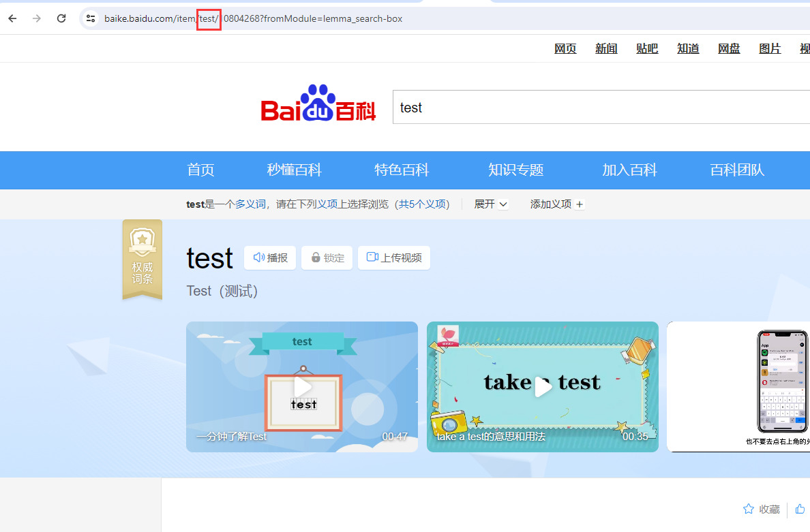Click the star icon beside 收藏
The width and height of the screenshot is (810, 532).
[749, 510]
